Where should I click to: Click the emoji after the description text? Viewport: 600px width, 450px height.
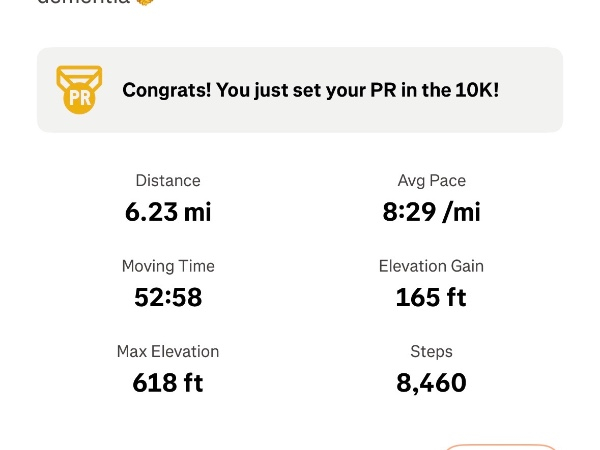pyautogui.click(x=146, y=3)
